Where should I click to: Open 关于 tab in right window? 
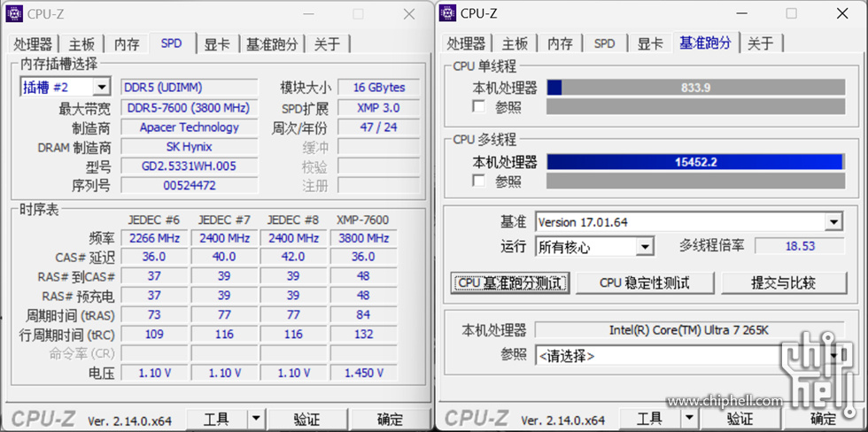tap(761, 43)
